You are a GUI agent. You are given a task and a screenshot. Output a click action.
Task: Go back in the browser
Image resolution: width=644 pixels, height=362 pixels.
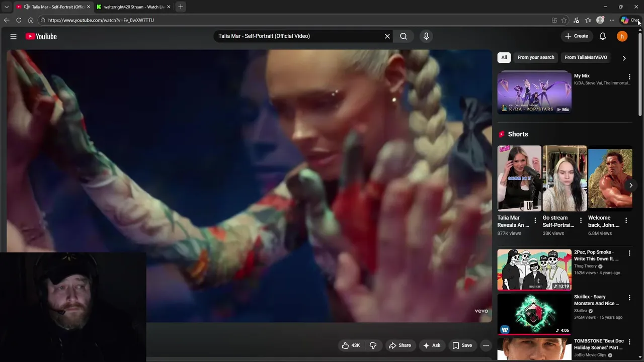click(7, 20)
